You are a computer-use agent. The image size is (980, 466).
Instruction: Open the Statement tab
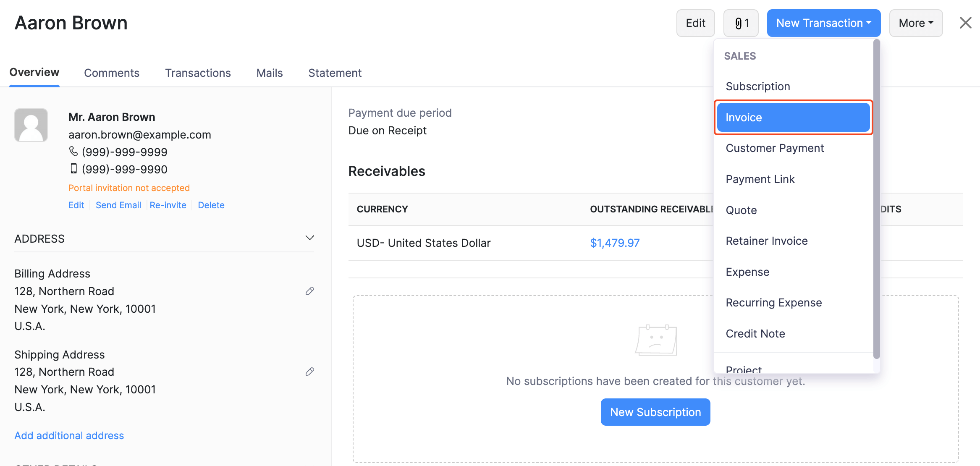tap(335, 73)
